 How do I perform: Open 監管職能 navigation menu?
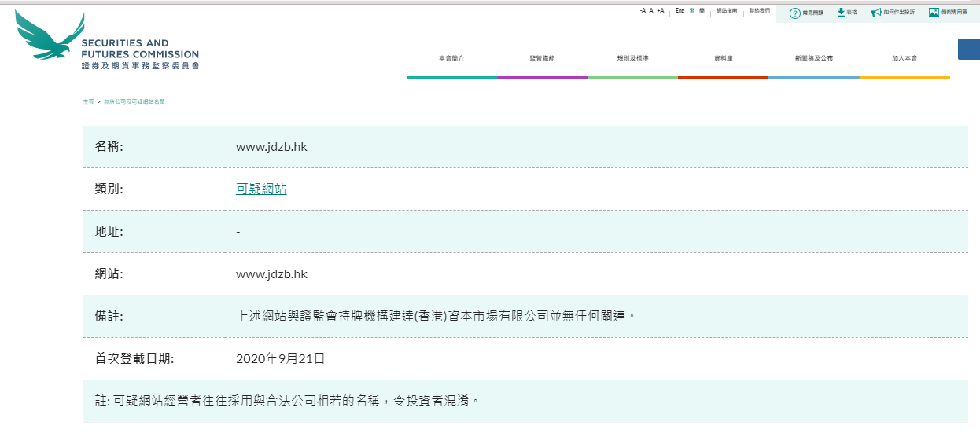click(x=542, y=59)
